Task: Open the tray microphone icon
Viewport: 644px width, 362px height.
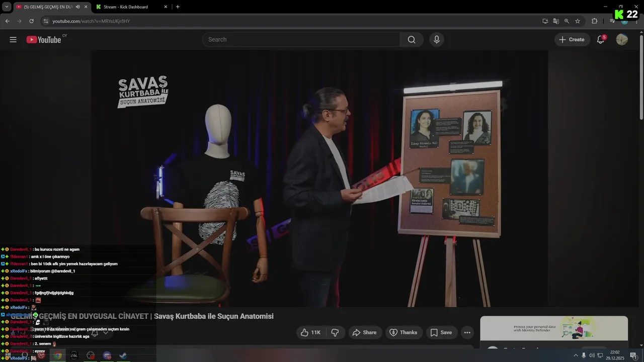Action: point(584,355)
